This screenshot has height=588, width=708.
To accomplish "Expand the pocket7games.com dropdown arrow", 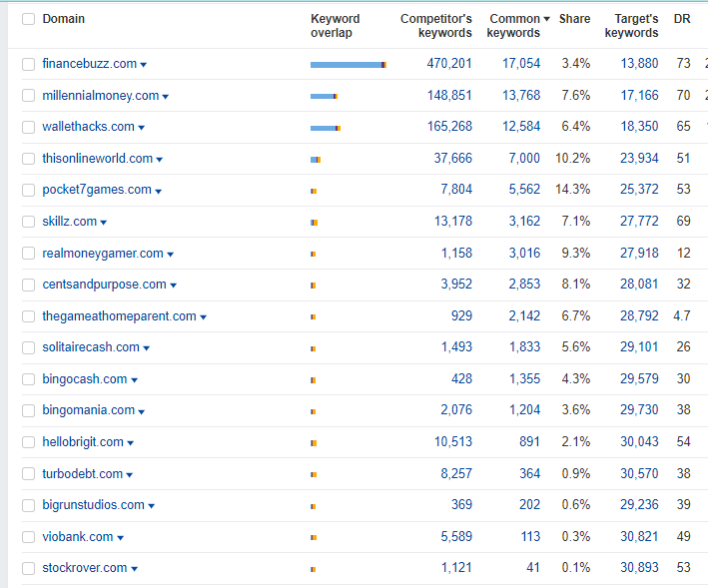I will point(158,192).
